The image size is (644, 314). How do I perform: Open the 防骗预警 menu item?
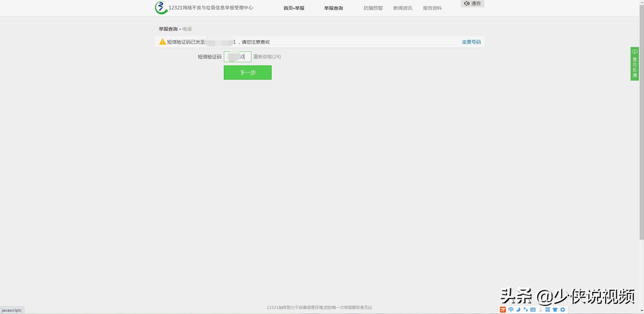point(373,8)
